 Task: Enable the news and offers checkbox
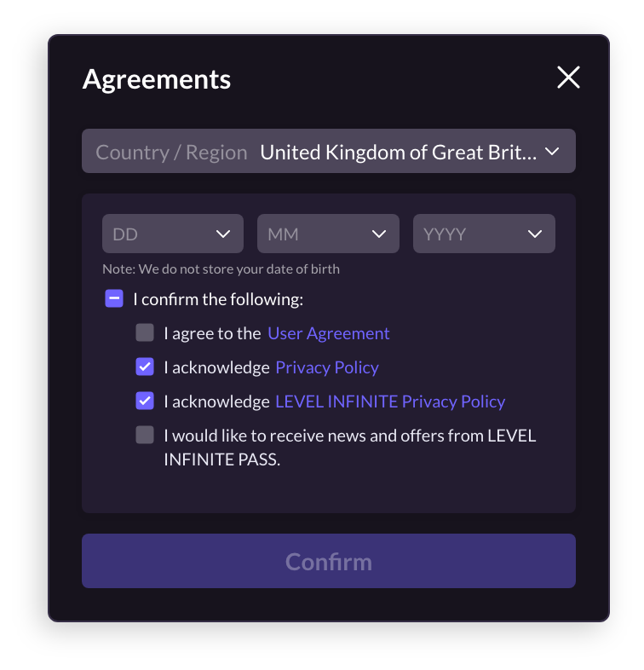(145, 435)
